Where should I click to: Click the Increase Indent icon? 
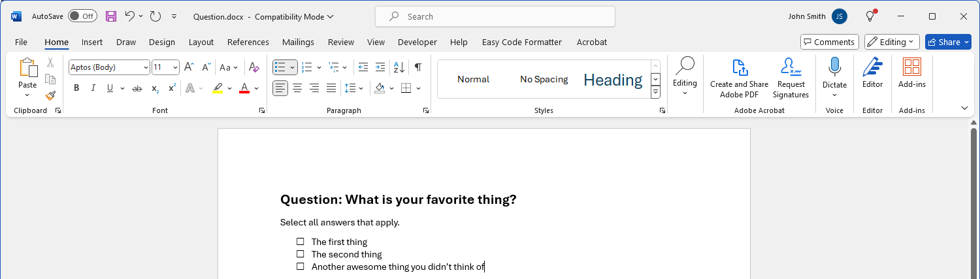(x=380, y=67)
